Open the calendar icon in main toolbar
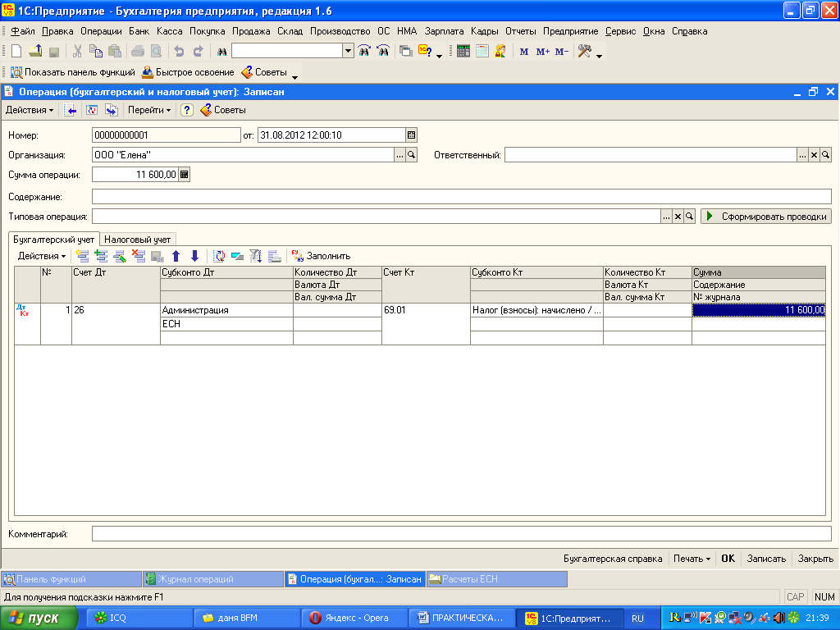The width and height of the screenshot is (840, 630). 482,52
